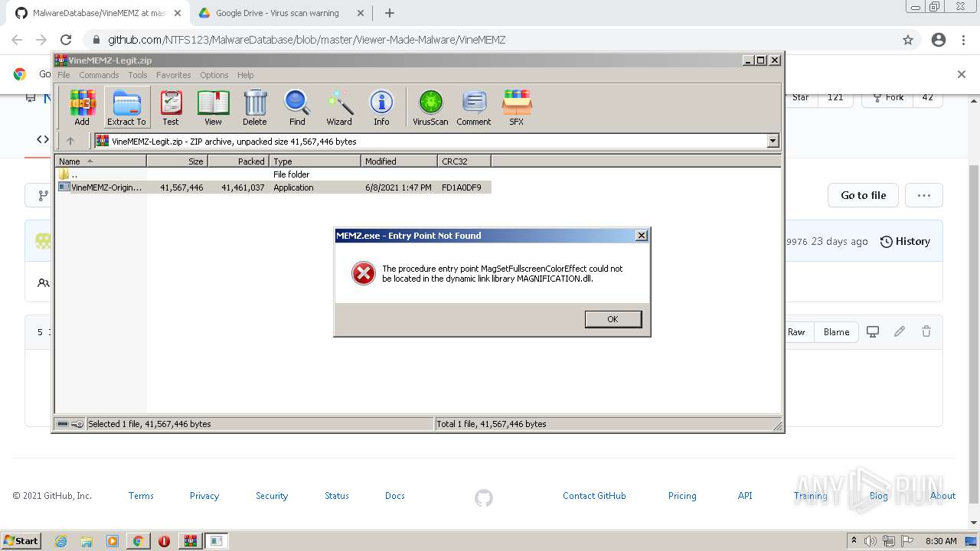Run Test on the archive

point(171,107)
